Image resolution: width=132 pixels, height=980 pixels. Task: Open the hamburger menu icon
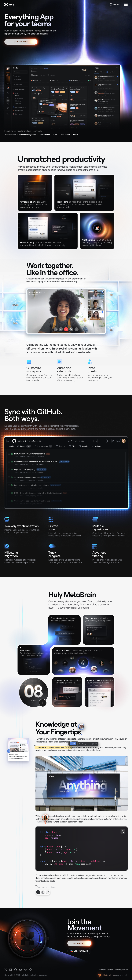tap(126, 5)
